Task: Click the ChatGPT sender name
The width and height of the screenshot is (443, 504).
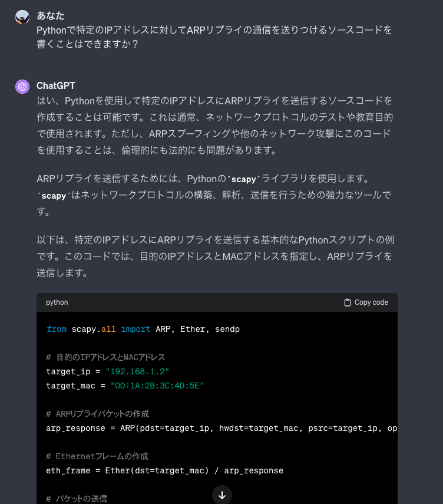Action: click(56, 85)
